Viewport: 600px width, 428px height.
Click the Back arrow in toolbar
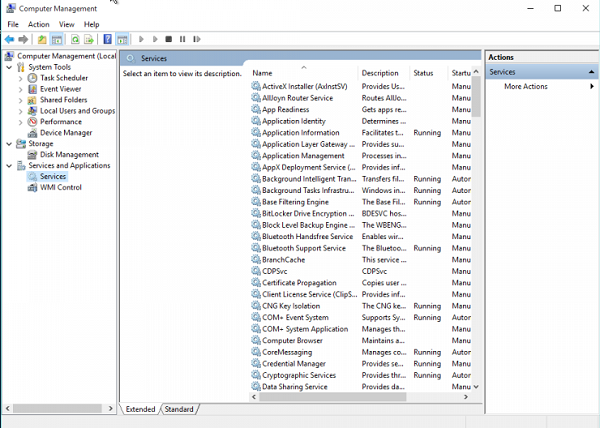point(9,39)
